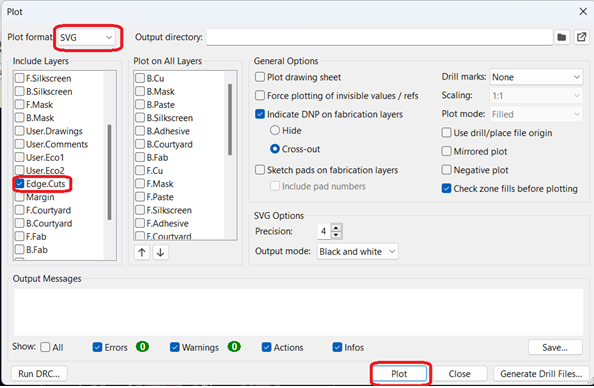Click Generate Drill Files button
594x388 pixels.
point(541,374)
